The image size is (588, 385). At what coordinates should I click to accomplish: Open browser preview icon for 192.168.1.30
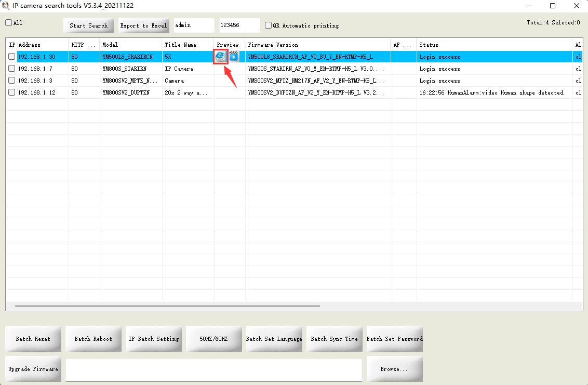coord(221,57)
